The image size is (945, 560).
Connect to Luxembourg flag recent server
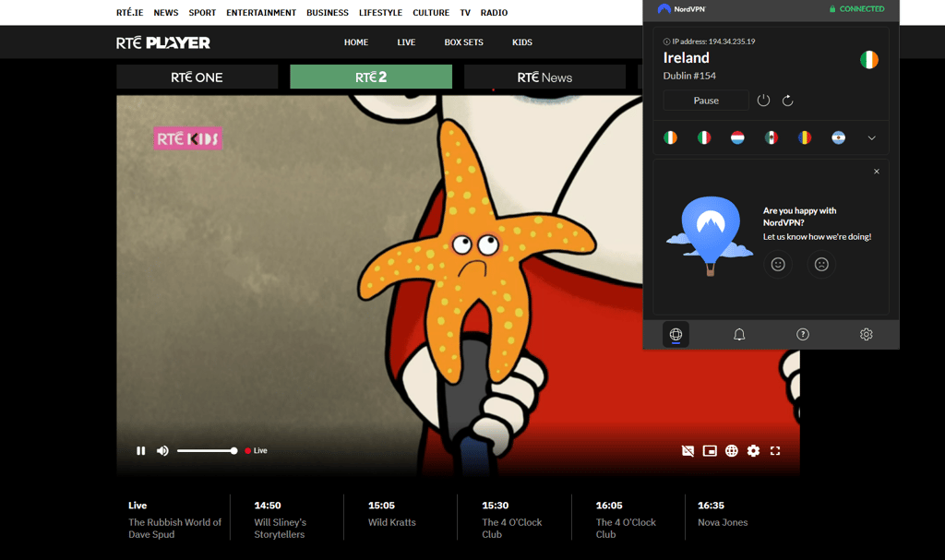click(737, 138)
